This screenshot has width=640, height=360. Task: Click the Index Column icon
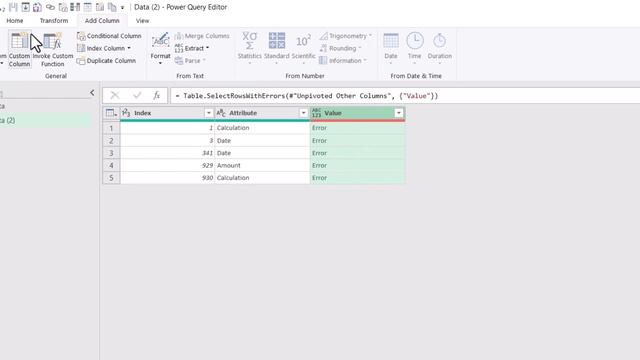[81, 48]
